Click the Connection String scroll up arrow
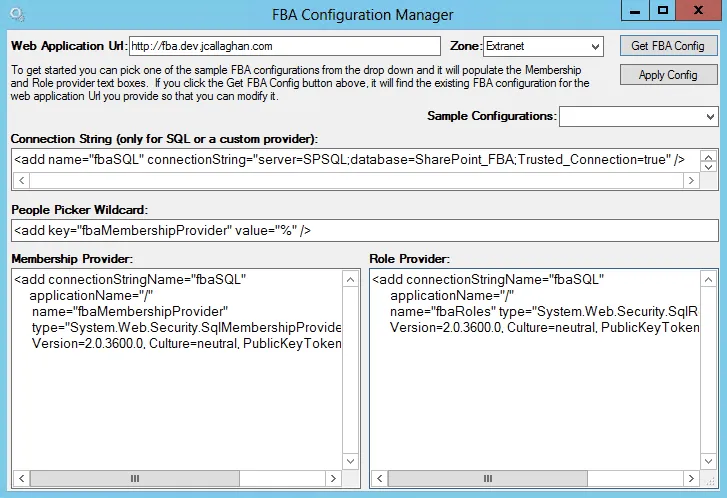Image resolution: width=727 pixels, height=498 pixels. pos(708,156)
